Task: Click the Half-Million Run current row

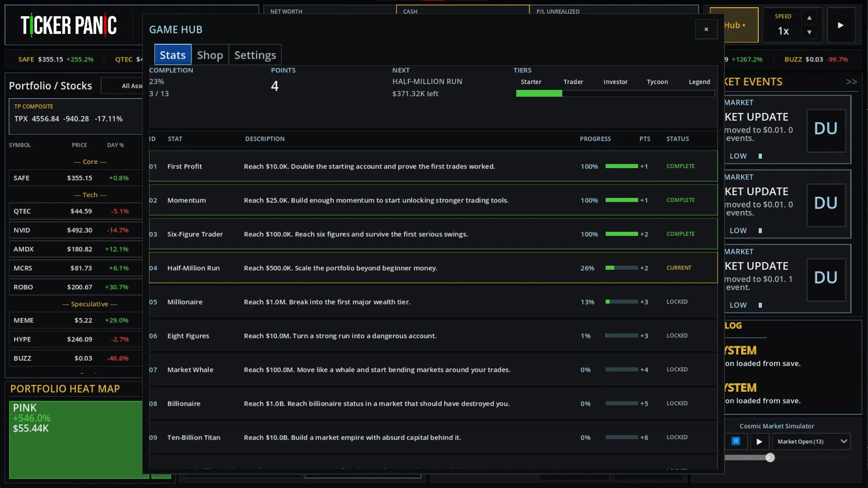Action: (433, 268)
